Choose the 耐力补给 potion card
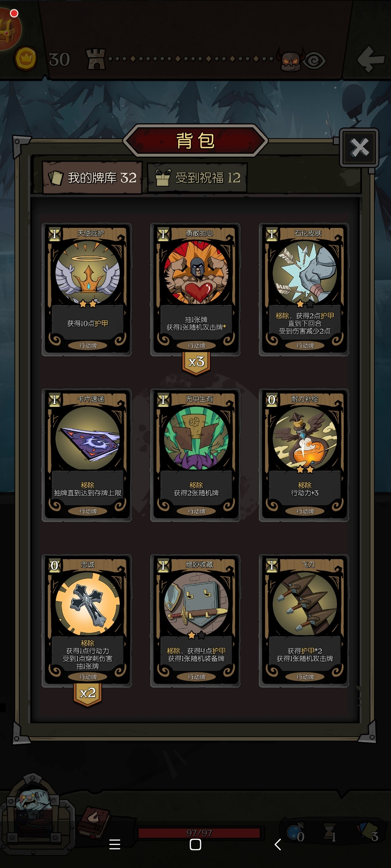 tap(304, 455)
